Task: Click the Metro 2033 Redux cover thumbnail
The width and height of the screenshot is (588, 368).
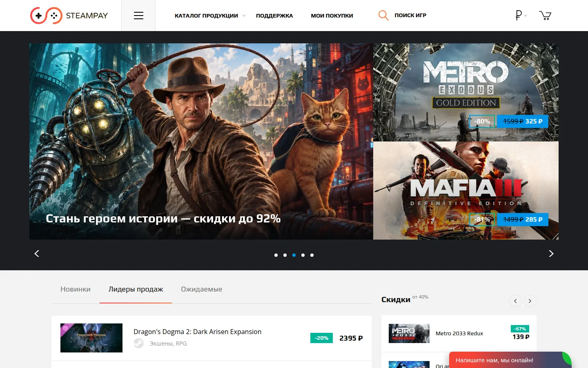Action: point(409,333)
